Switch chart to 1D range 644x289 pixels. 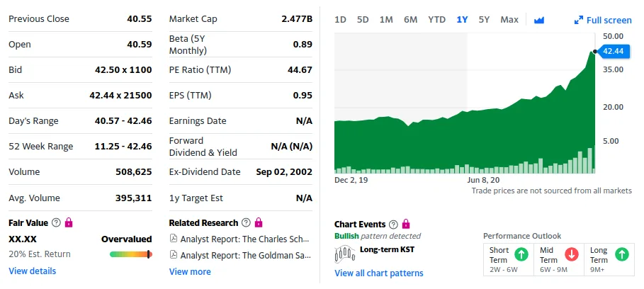340,20
